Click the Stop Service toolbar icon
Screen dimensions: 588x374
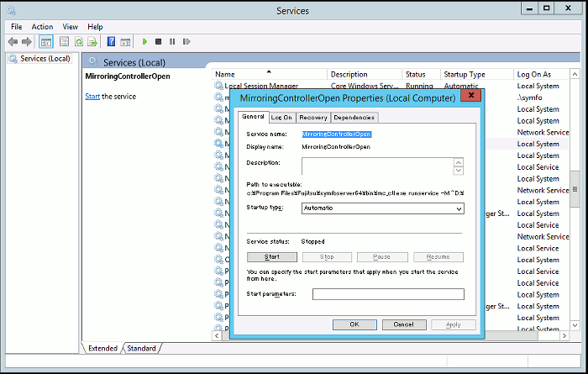click(x=158, y=42)
